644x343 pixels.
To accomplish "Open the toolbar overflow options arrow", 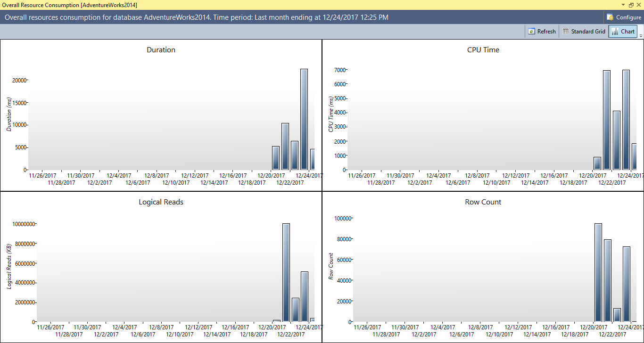I will point(641,35).
